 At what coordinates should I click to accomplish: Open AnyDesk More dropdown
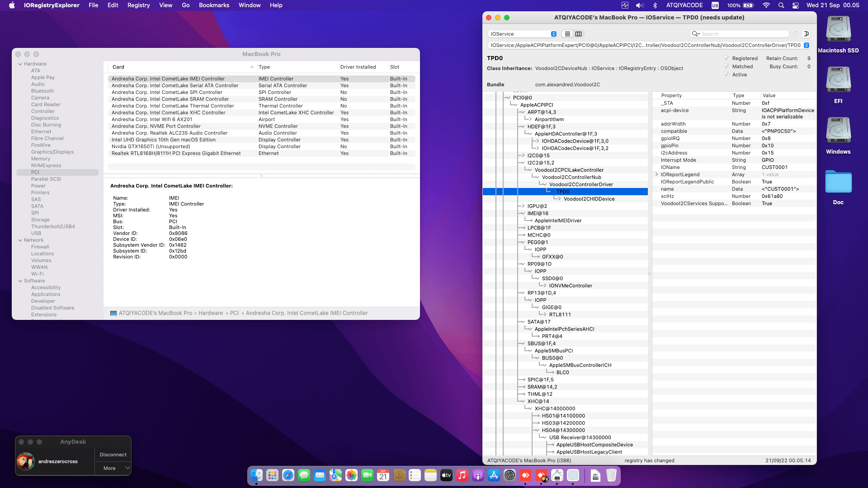coord(113,468)
